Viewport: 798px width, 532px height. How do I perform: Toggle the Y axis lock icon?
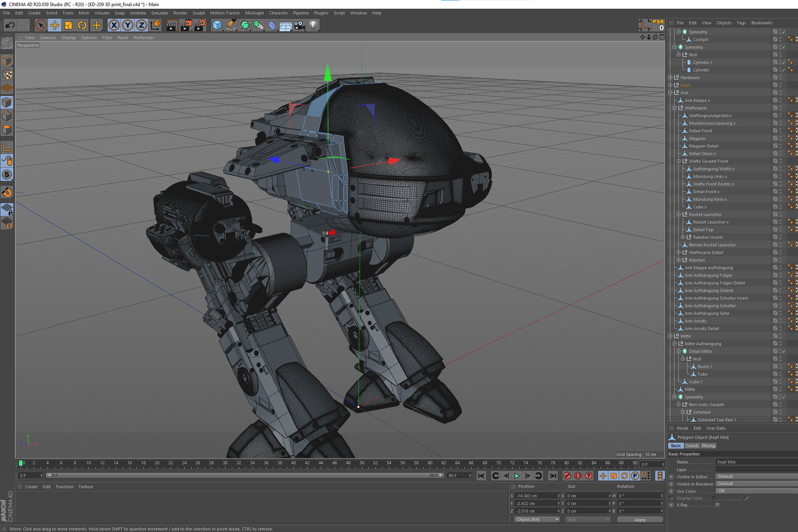(x=128, y=25)
